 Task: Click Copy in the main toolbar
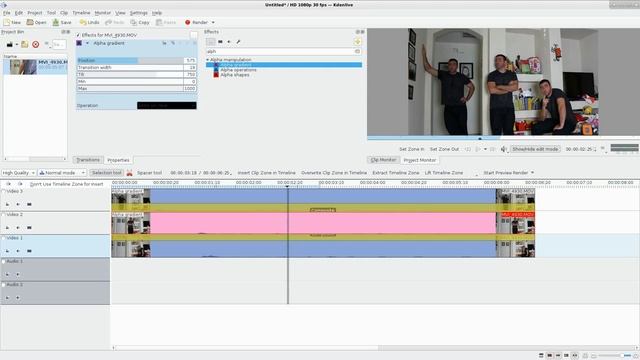point(140,22)
